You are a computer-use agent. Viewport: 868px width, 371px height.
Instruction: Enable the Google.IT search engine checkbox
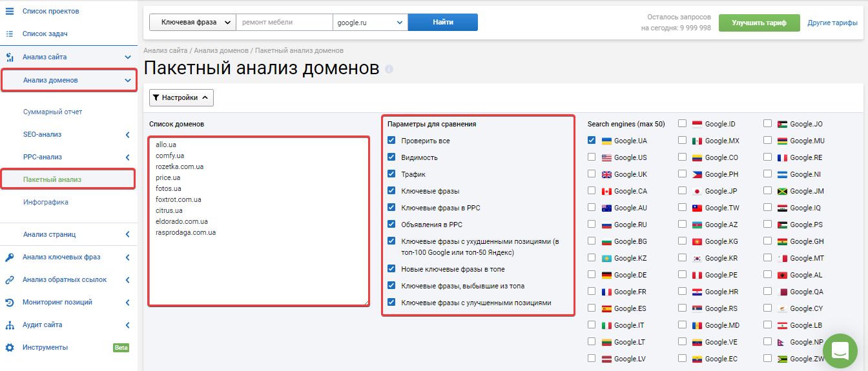tap(592, 325)
